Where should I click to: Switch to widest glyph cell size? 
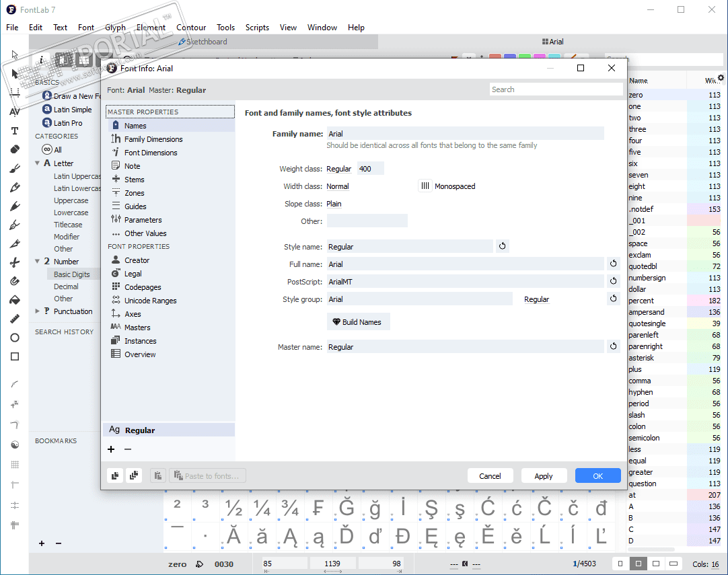coord(674,564)
